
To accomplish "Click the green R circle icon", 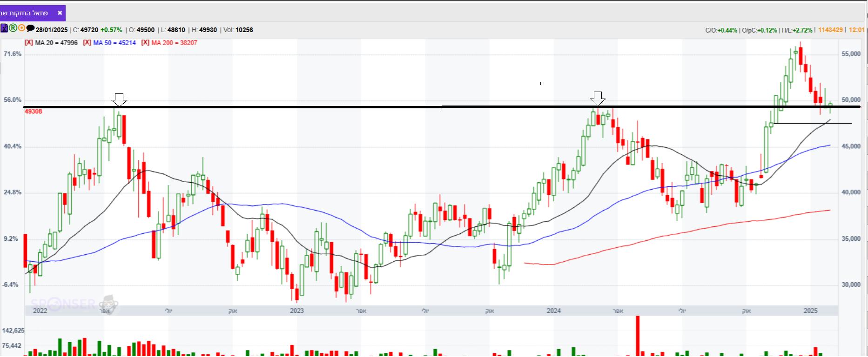I will 13,28.
